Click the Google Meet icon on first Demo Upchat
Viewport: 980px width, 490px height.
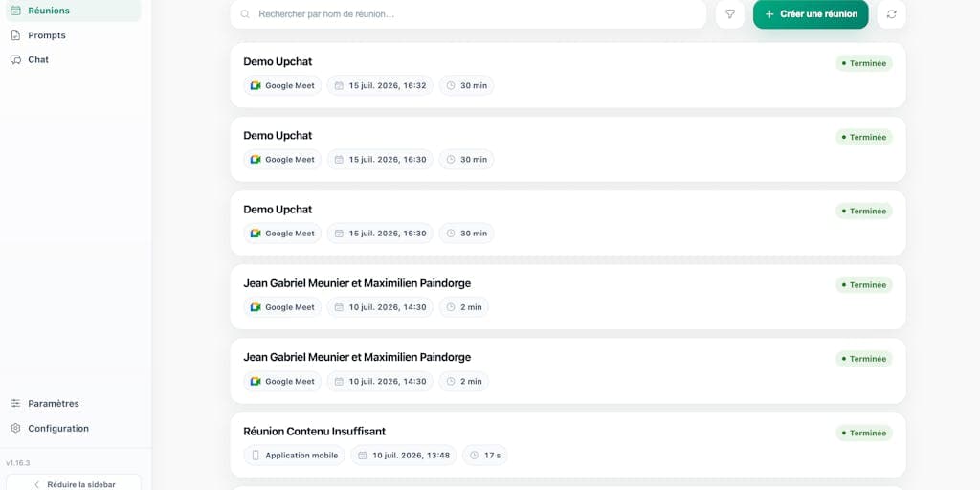point(255,85)
